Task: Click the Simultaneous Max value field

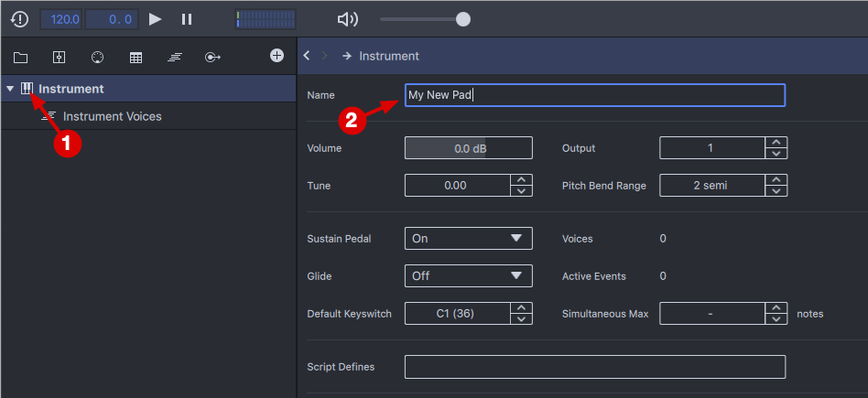Action: pos(712,313)
